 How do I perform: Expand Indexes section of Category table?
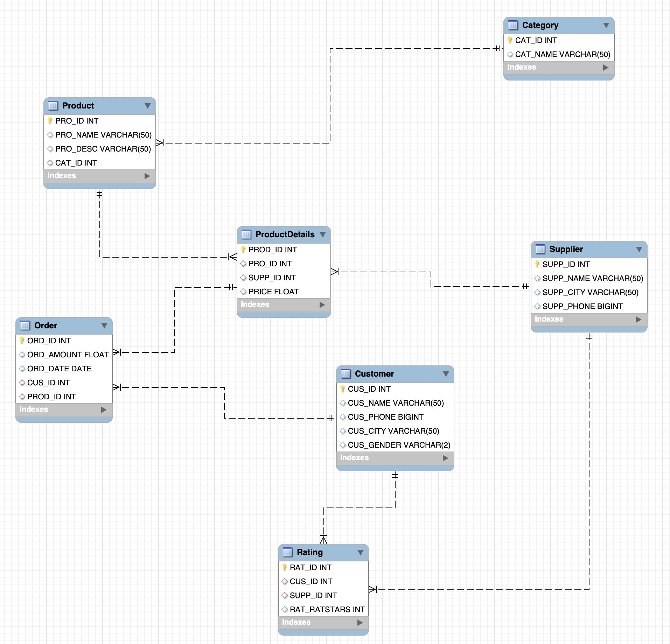(x=606, y=68)
